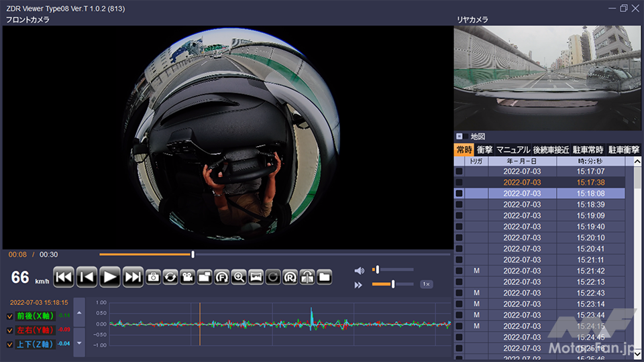Select the magnifier zoom icon
Screen dimensions: 644x362
pos(238,277)
